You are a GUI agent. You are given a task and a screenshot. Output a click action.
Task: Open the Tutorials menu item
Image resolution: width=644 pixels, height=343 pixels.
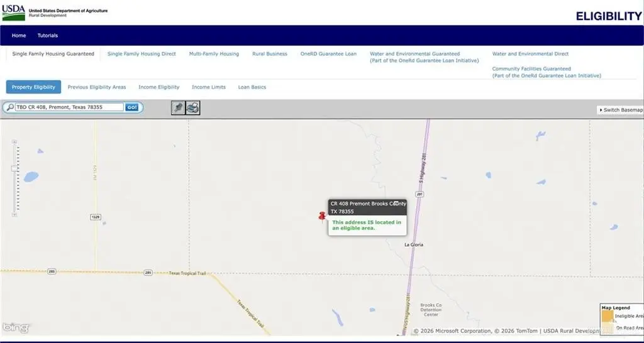tap(48, 36)
